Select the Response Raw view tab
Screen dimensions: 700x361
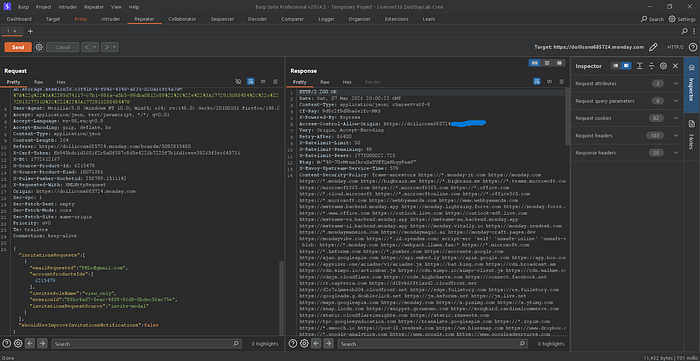tap(325, 82)
